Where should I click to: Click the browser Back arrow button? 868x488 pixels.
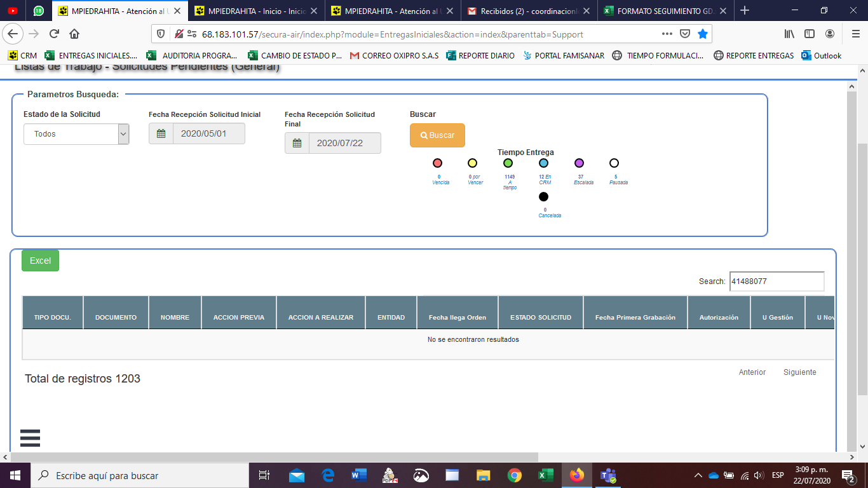13,34
